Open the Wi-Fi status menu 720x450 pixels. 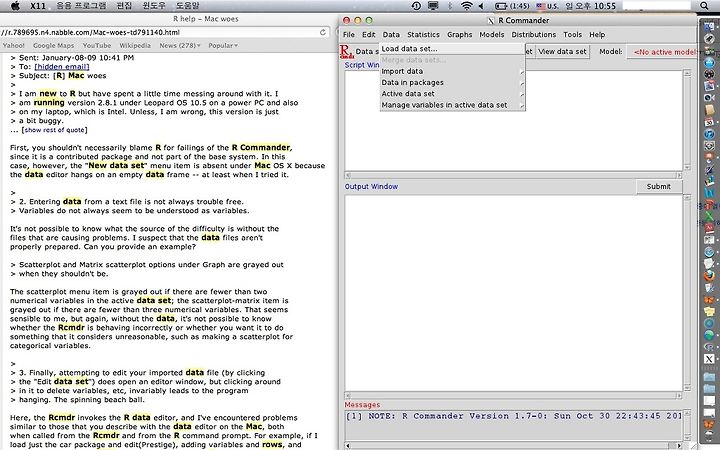tap(467, 6)
